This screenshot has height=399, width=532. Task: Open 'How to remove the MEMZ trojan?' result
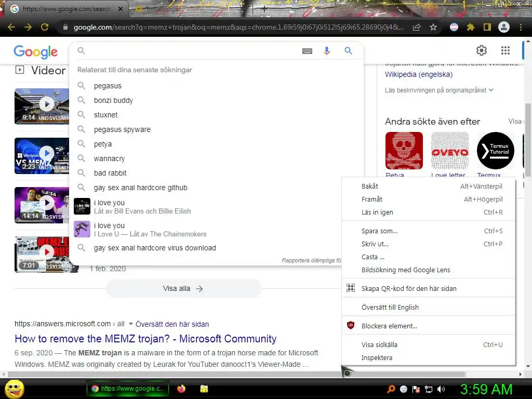click(x=145, y=339)
